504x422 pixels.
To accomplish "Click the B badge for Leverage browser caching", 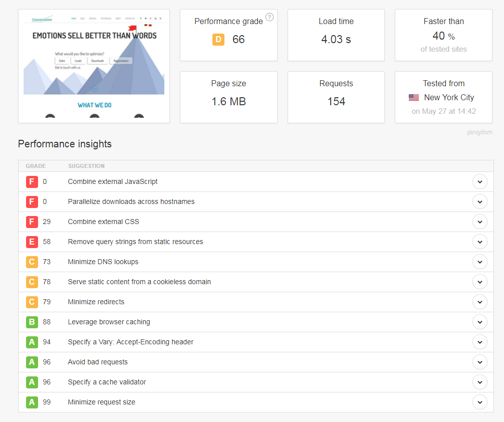I will (x=32, y=322).
